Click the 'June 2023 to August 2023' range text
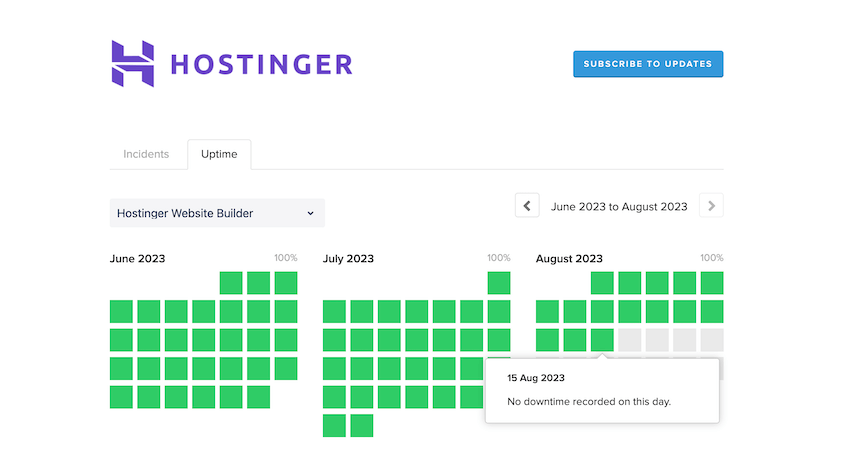Image resolution: width=845 pixels, height=470 pixels. point(619,206)
